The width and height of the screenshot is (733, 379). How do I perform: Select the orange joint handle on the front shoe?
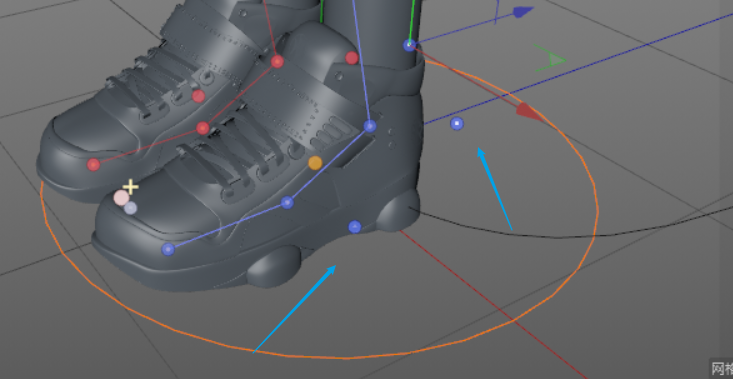point(315,163)
